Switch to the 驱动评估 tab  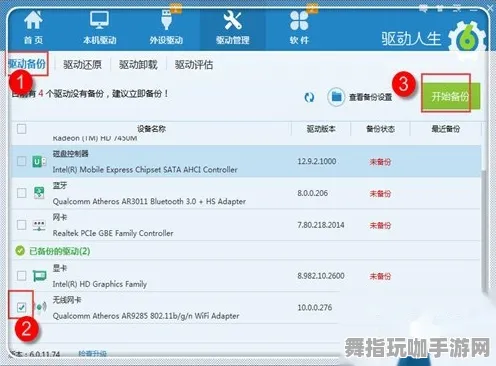click(x=194, y=64)
